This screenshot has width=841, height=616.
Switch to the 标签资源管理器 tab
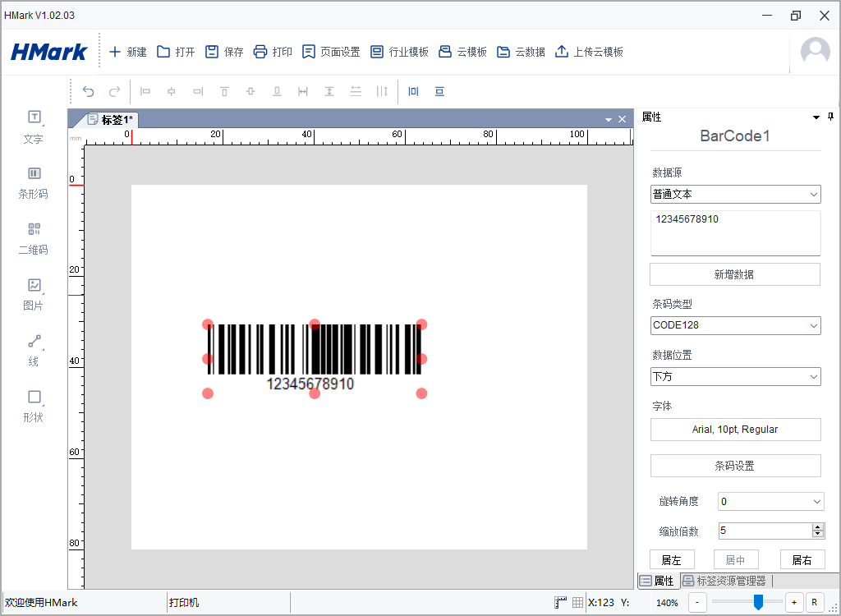coord(725,581)
